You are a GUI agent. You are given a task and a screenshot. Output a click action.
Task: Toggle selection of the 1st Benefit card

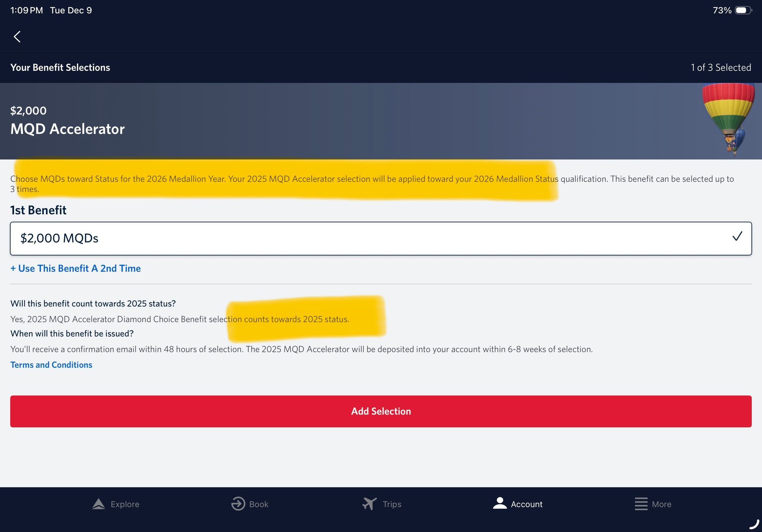point(381,238)
